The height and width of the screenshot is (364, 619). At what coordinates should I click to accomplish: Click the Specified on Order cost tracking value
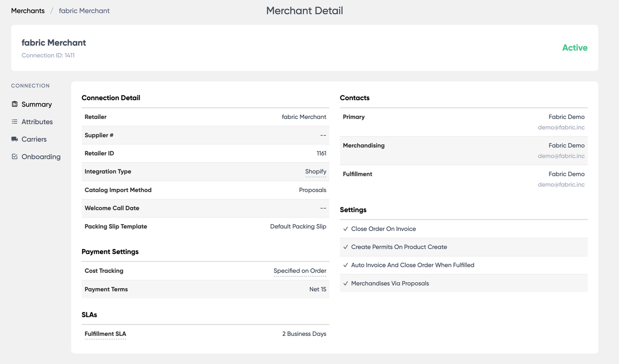[300, 271]
